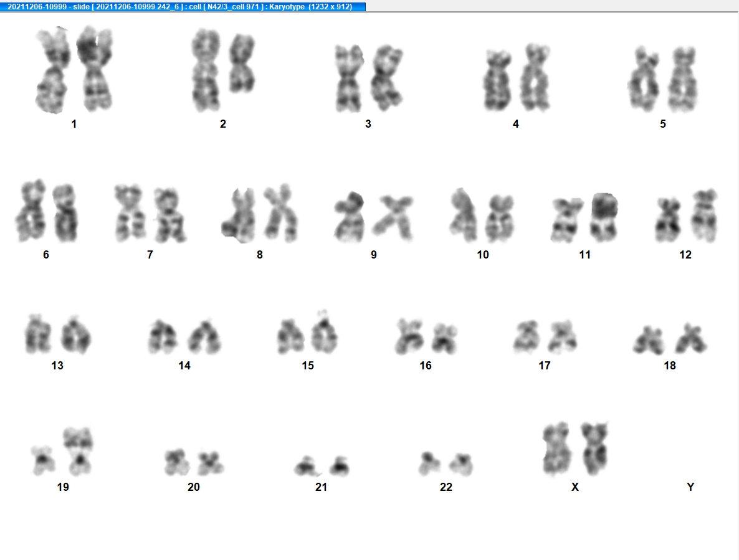Click the label '16' in third row
739x560 pixels.
tap(426, 366)
